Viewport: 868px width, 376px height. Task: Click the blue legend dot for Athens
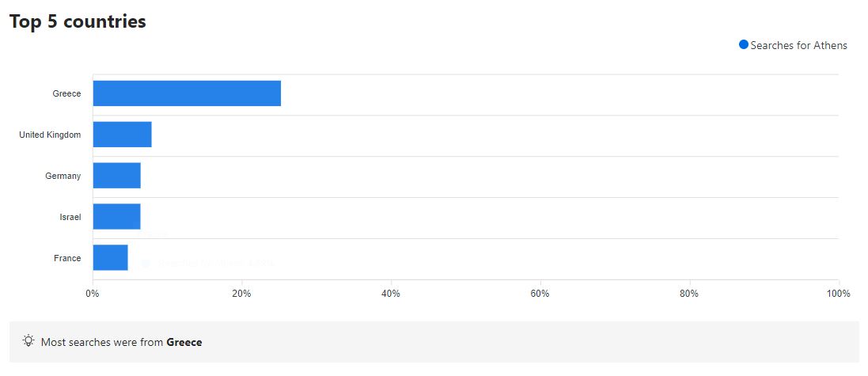click(743, 45)
